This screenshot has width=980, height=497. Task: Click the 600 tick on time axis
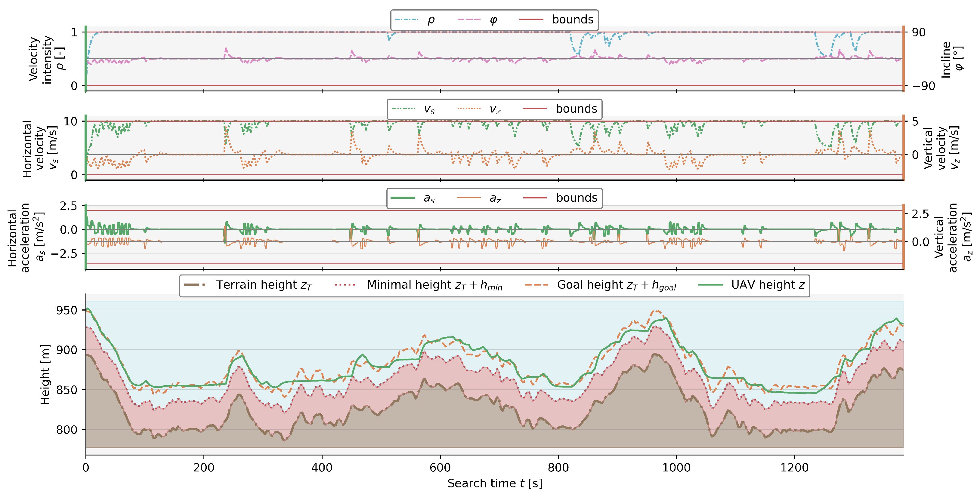pyautogui.click(x=440, y=467)
